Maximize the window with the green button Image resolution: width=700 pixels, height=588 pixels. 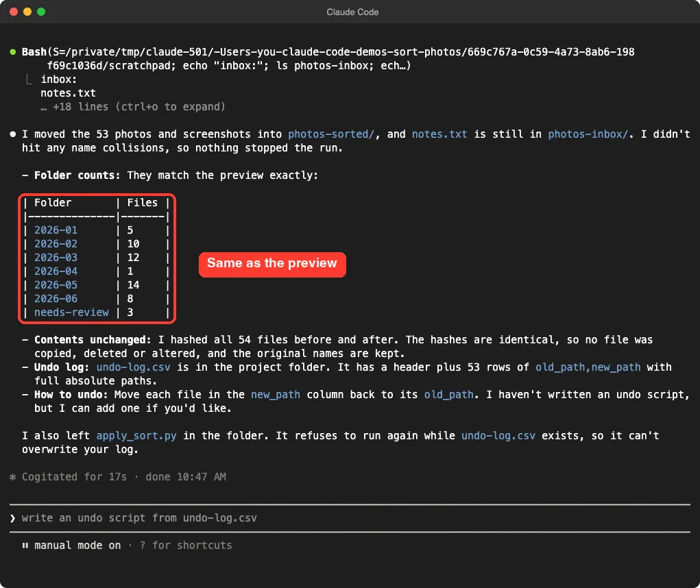click(x=41, y=12)
